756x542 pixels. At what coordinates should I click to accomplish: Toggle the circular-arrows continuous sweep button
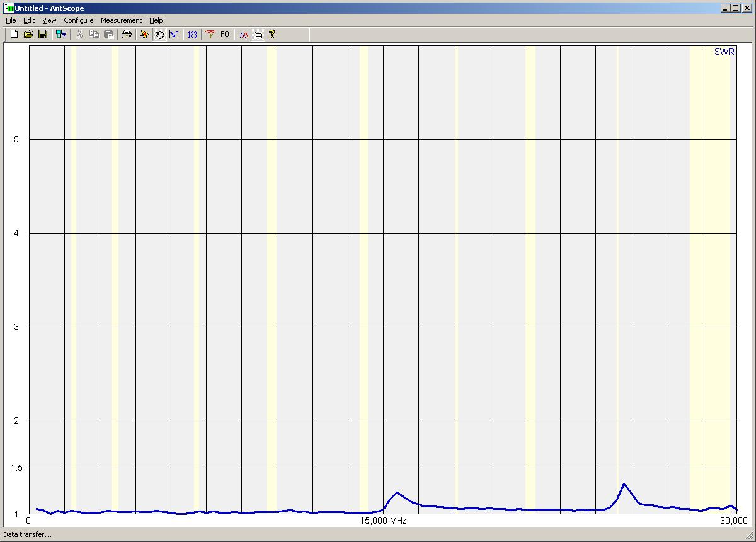click(160, 35)
